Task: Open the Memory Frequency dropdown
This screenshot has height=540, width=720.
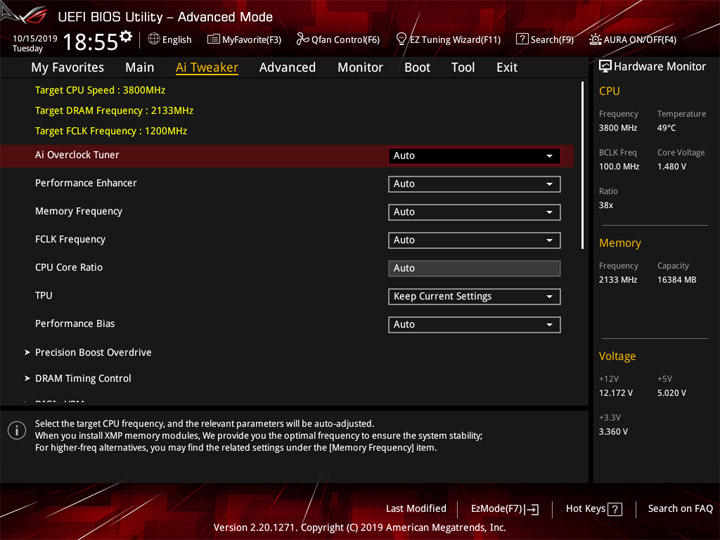Action: click(474, 212)
